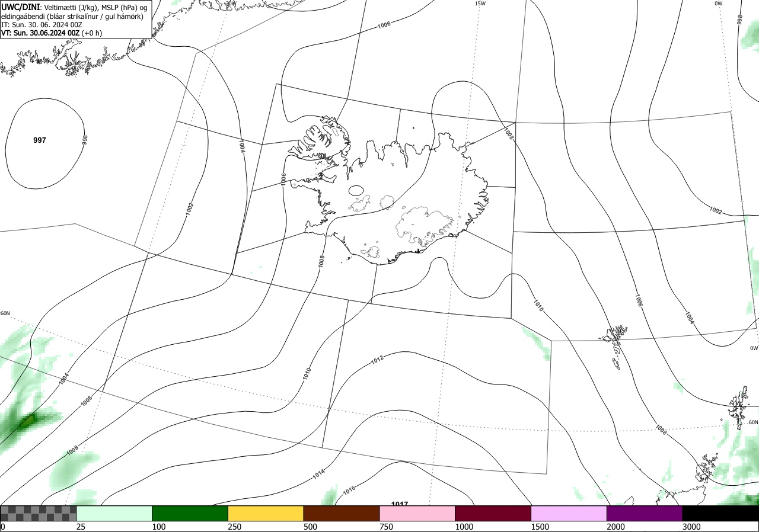759x532 pixels.
Task: Click the yellow 250–500 legend swatch
Action: [x=266, y=513]
